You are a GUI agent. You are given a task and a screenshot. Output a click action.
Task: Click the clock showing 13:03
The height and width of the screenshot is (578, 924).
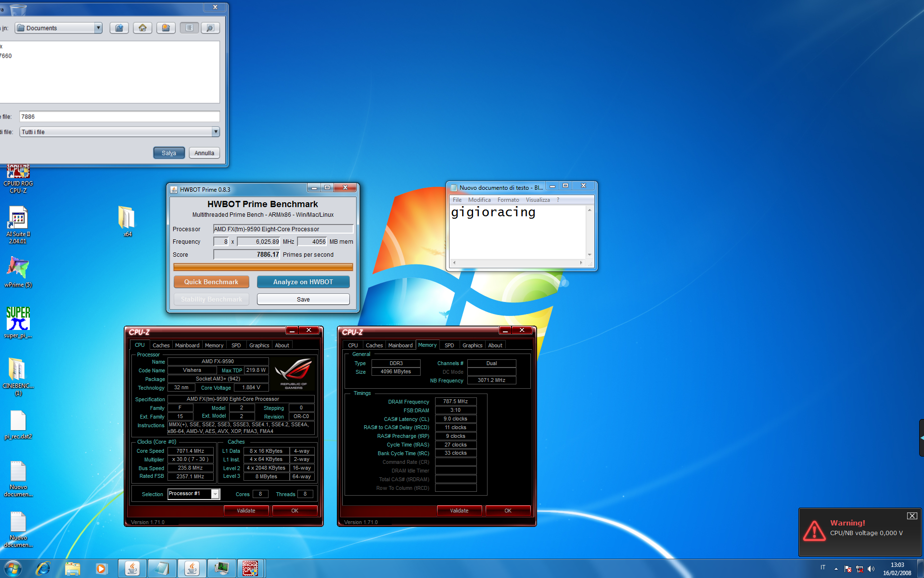[897, 565]
